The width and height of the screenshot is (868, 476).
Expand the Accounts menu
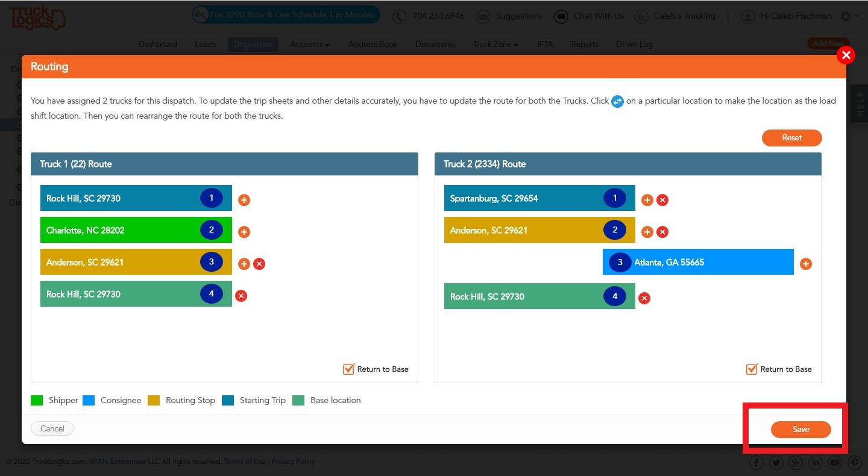(310, 44)
